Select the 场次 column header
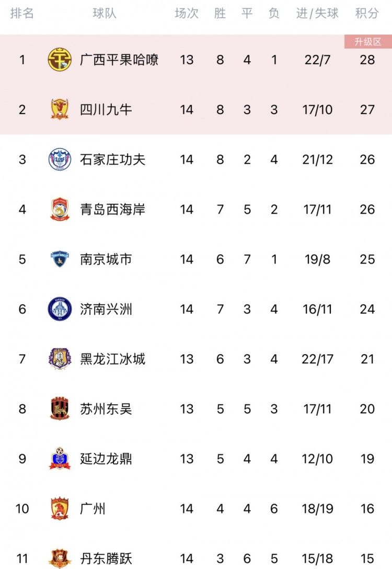Viewport: 392px width, 569px height. (187, 14)
